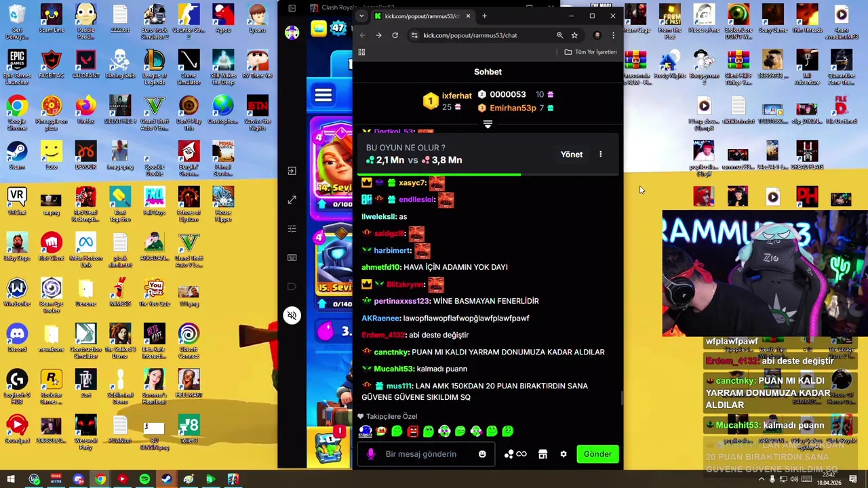Open the Chrome profile avatar
The image size is (868, 488).
click(x=597, y=35)
